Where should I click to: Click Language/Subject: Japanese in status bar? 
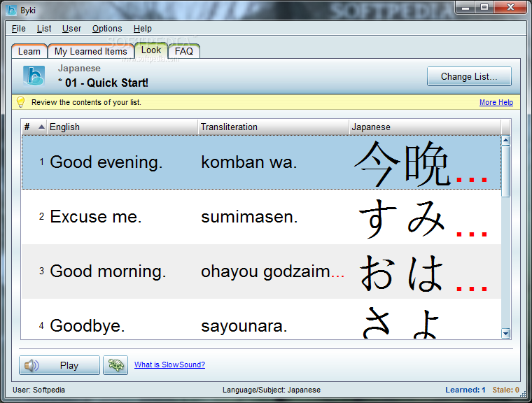[272, 390]
